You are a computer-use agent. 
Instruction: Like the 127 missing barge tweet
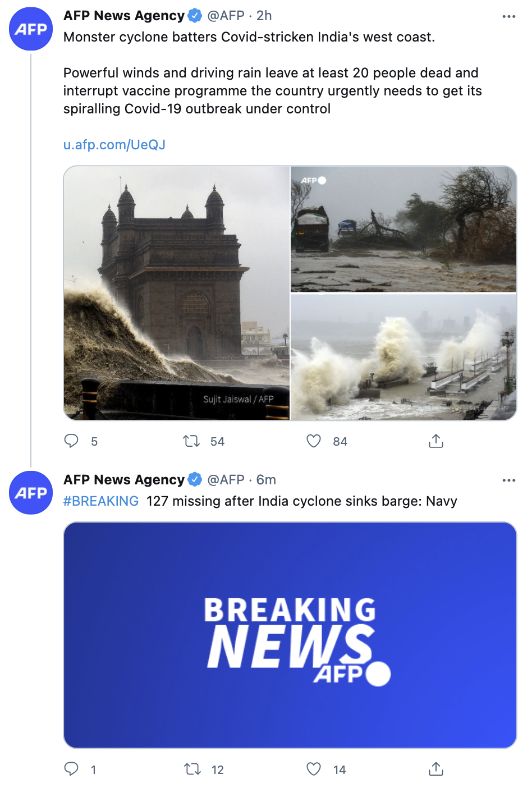tap(314, 769)
